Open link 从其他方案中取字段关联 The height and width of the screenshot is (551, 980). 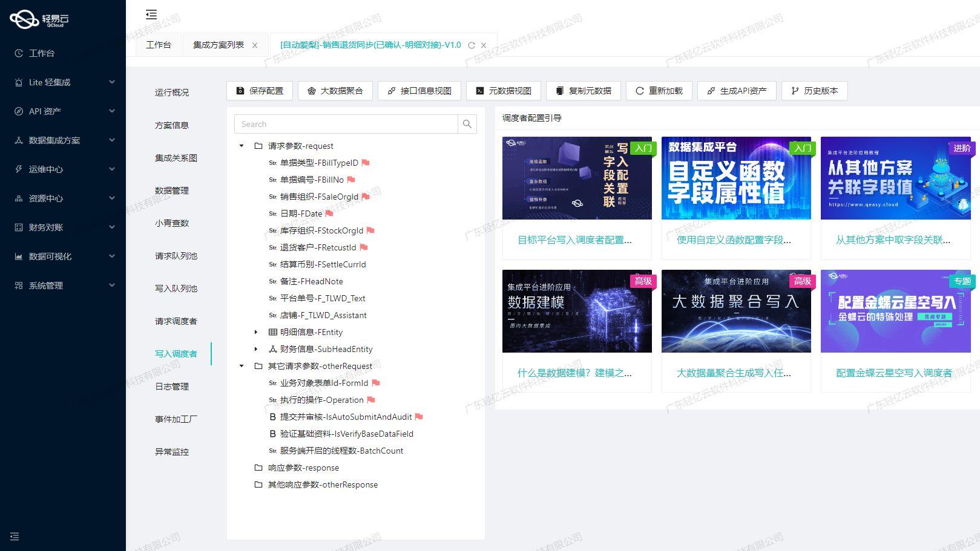894,240
